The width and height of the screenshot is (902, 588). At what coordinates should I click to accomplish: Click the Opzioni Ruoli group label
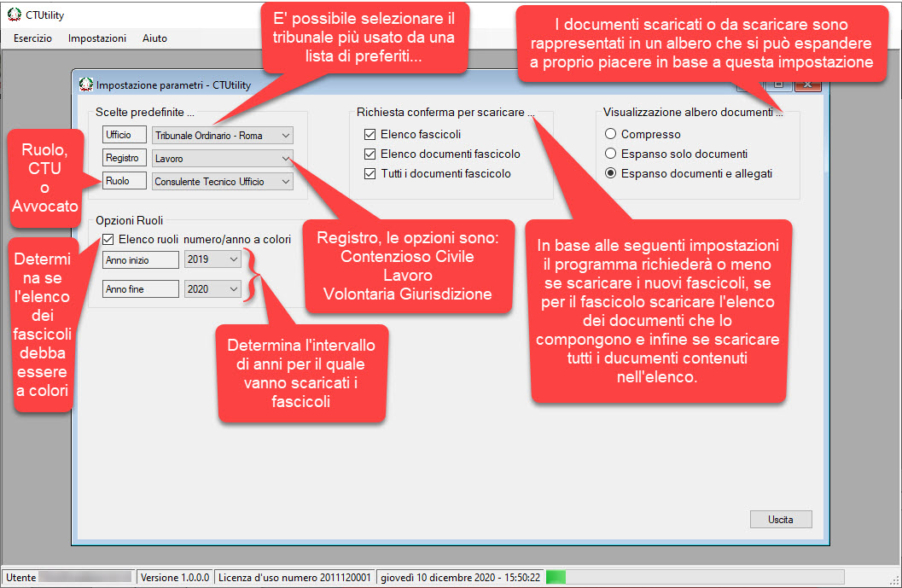(x=130, y=220)
